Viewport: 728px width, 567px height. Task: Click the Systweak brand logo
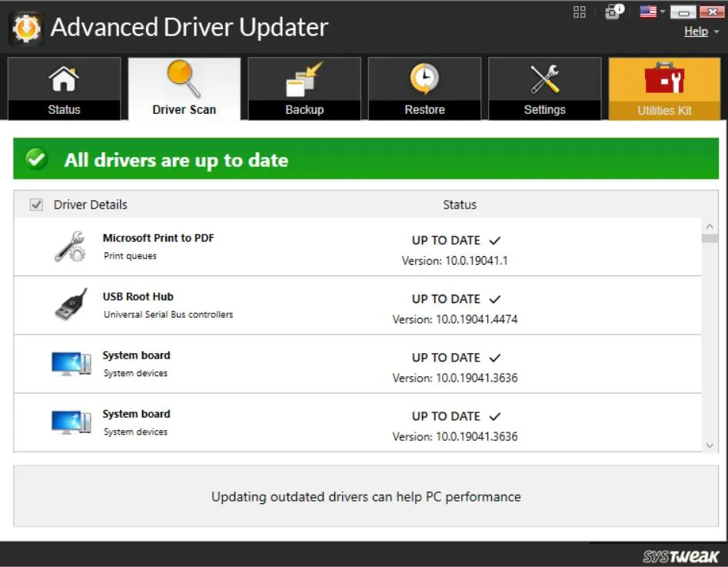pyautogui.click(x=680, y=556)
